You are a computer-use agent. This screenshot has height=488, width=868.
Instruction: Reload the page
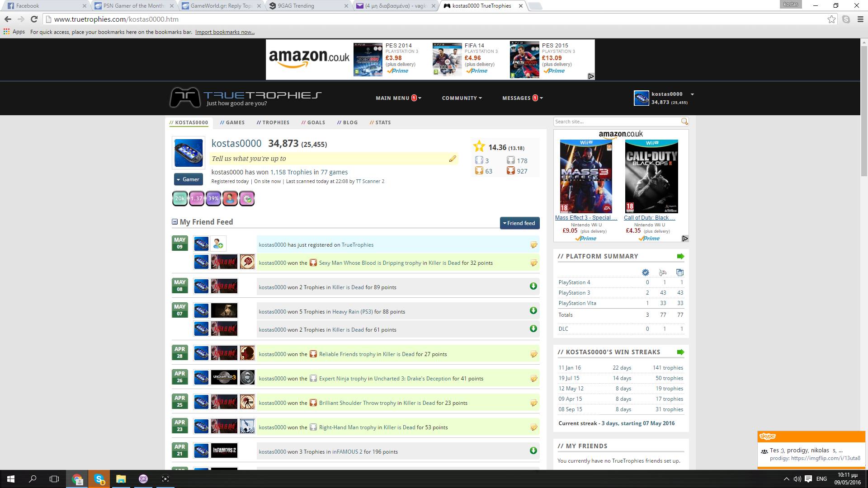[x=34, y=19]
